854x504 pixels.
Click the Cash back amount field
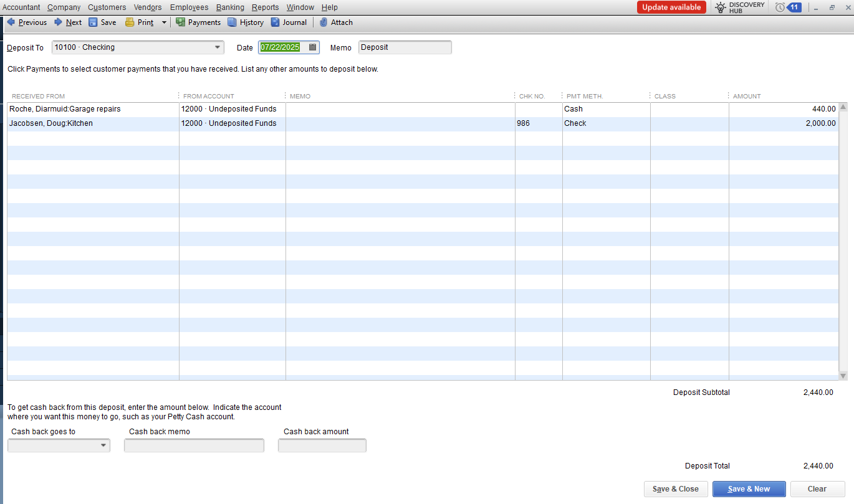[322, 445]
